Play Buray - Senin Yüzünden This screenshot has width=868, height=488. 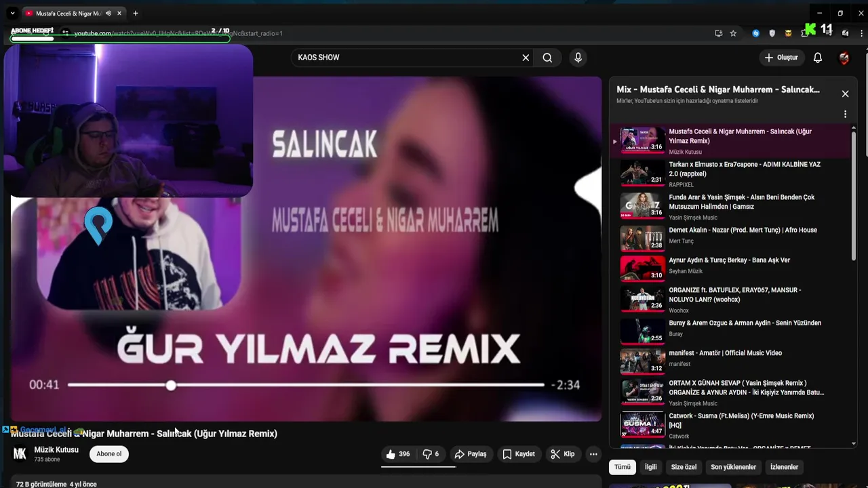(x=730, y=331)
